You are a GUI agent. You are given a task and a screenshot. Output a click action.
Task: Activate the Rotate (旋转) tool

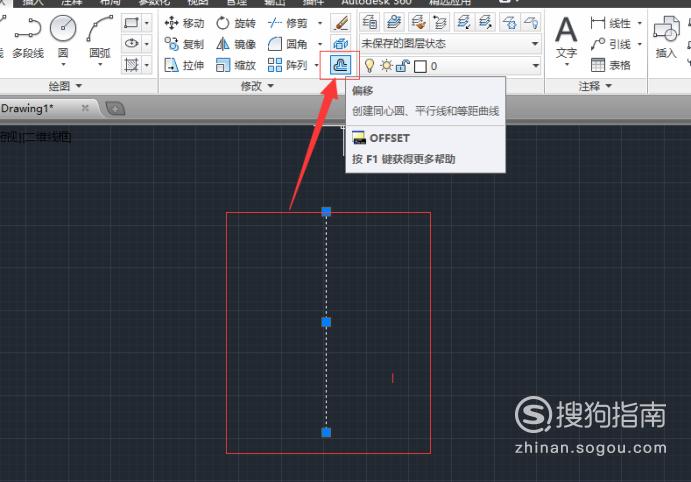[x=236, y=23]
